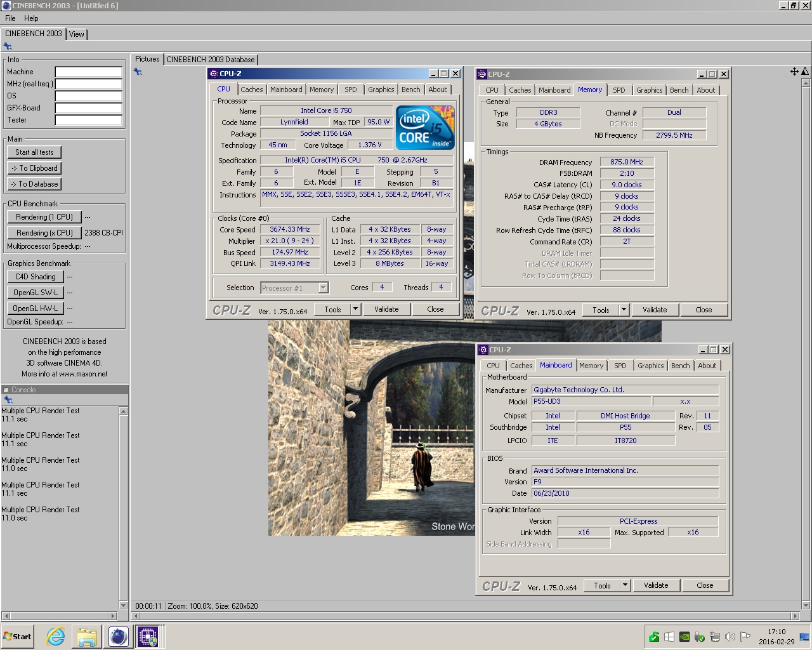Open the Caches tab in the CPU-Z CPU window
812x650 pixels.
pyautogui.click(x=252, y=90)
